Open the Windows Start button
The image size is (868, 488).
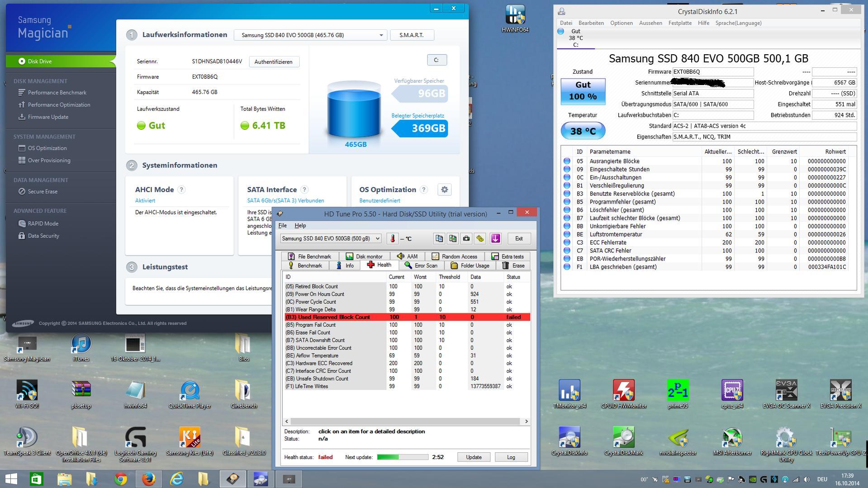click(11, 479)
